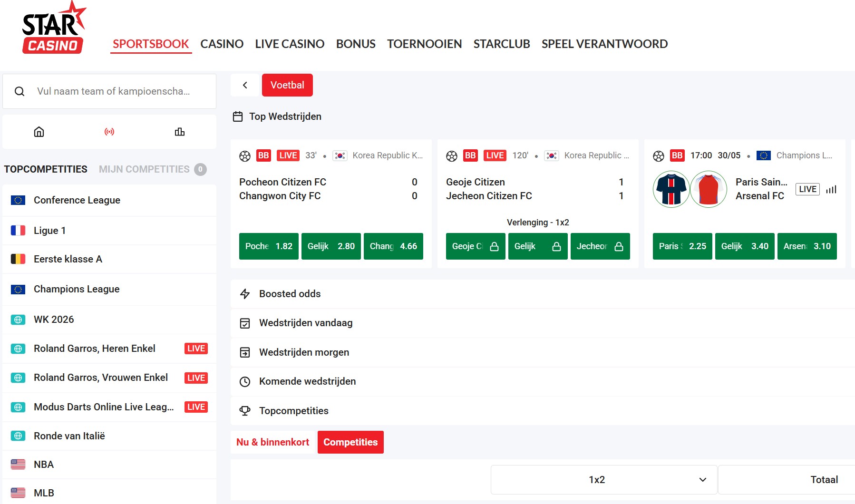Image resolution: width=855 pixels, height=504 pixels.
Task: Click the trophy Topcompetities icon
Action: point(245,411)
